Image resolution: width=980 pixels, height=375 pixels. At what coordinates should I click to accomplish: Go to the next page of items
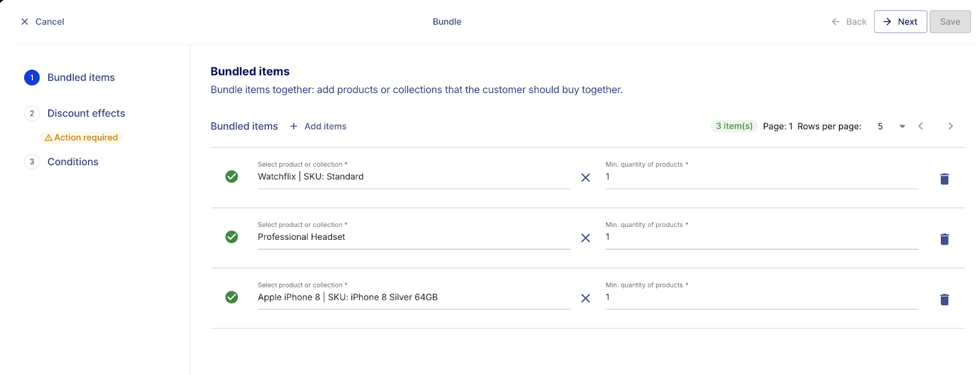pyautogui.click(x=950, y=126)
